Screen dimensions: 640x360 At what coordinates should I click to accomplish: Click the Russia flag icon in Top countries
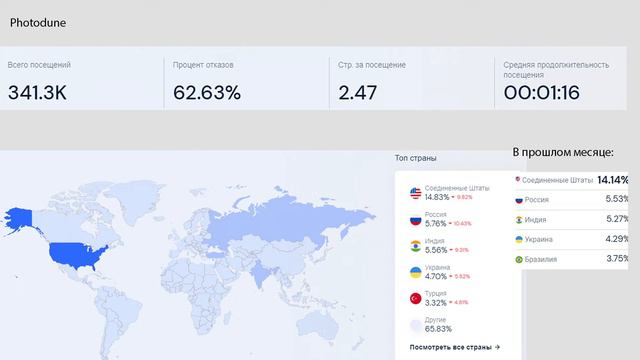point(416,220)
